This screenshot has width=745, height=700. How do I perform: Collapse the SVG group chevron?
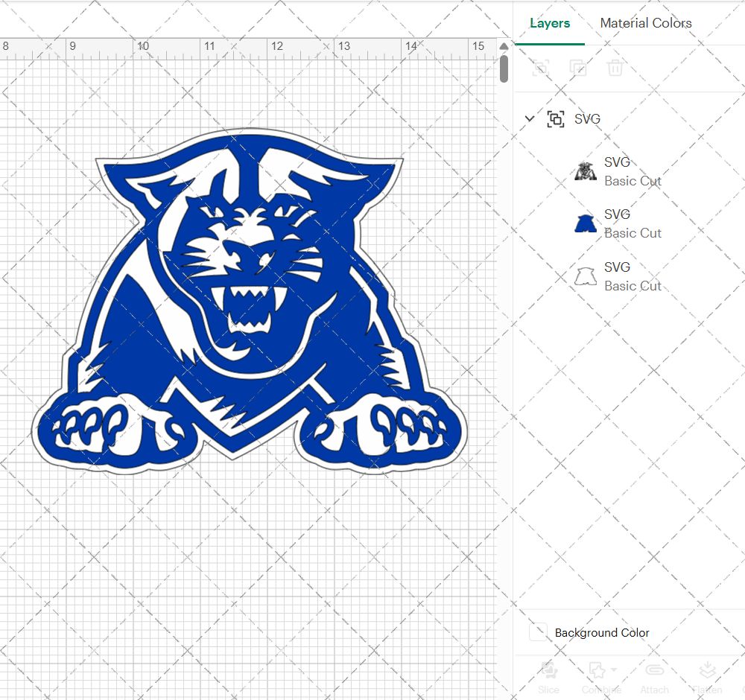point(529,118)
